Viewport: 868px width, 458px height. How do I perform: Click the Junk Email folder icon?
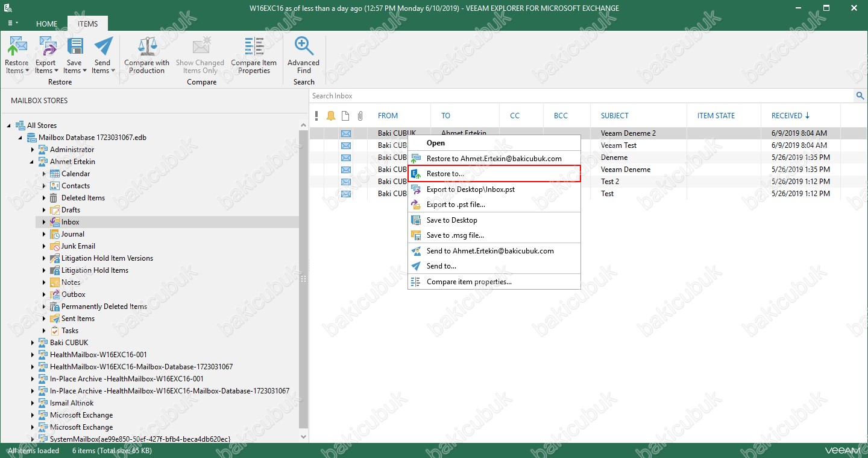point(55,246)
